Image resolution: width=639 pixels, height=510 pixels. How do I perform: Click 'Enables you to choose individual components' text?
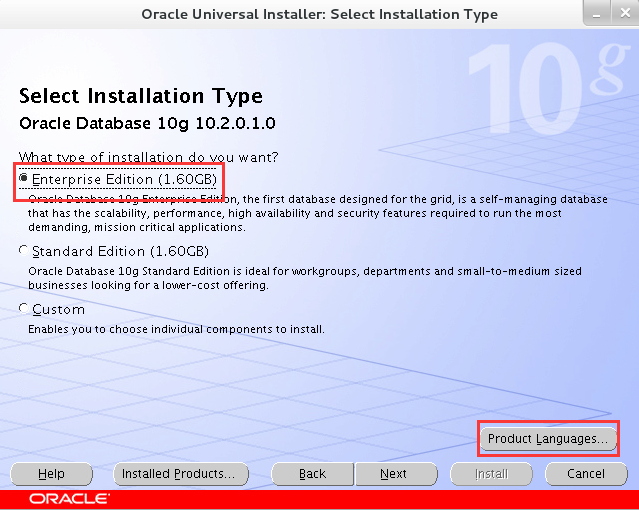pos(176,329)
